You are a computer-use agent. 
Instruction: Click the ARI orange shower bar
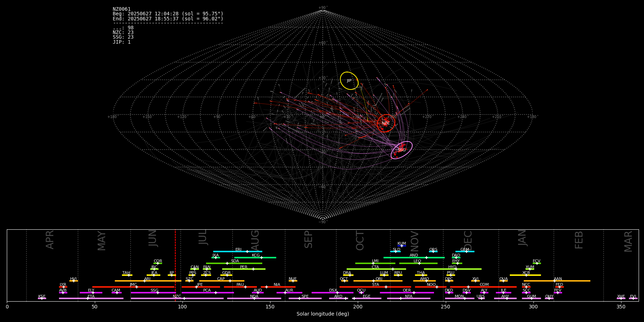tap(148, 281)
